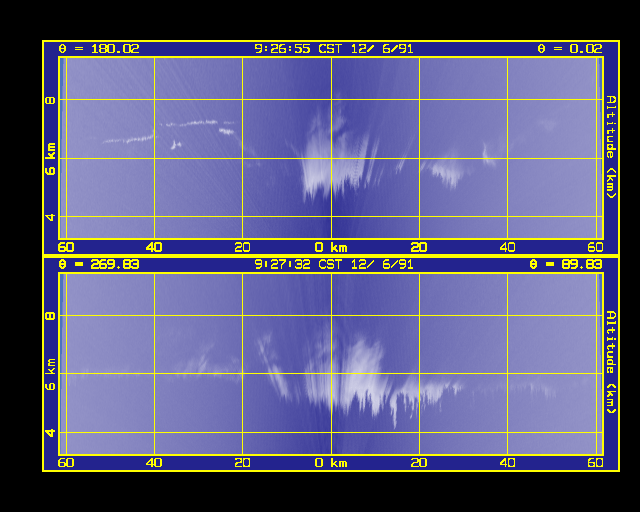
Task: Click the θ = 89.83 angle label
Action: coord(566,265)
